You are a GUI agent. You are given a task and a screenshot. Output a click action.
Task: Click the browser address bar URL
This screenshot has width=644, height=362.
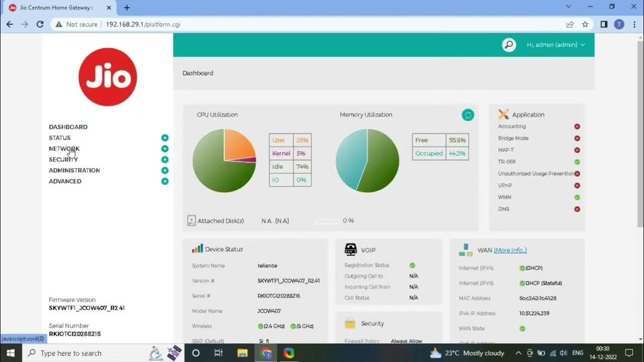(143, 24)
